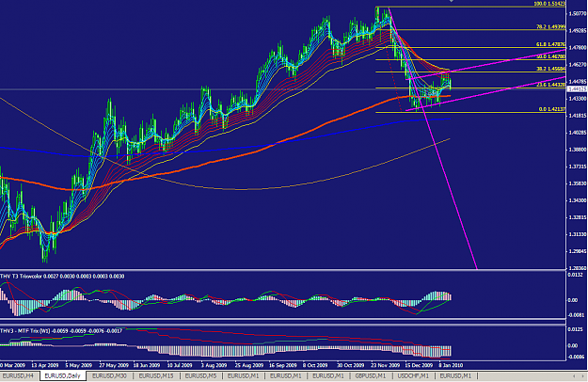Click the Fibonacci 78.2 level label
The width and height of the screenshot is (588, 382).
550,27
